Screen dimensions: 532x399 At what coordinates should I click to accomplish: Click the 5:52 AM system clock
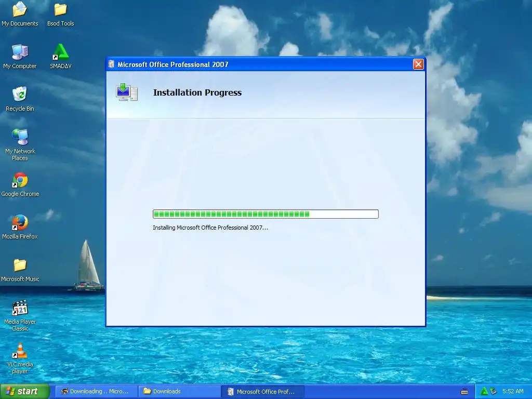click(513, 391)
